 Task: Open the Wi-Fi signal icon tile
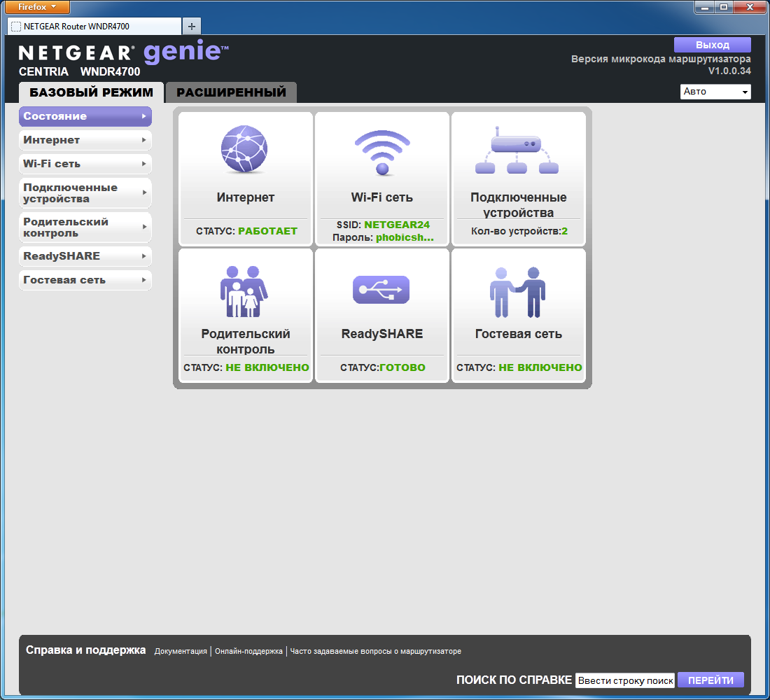tap(381, 150)
